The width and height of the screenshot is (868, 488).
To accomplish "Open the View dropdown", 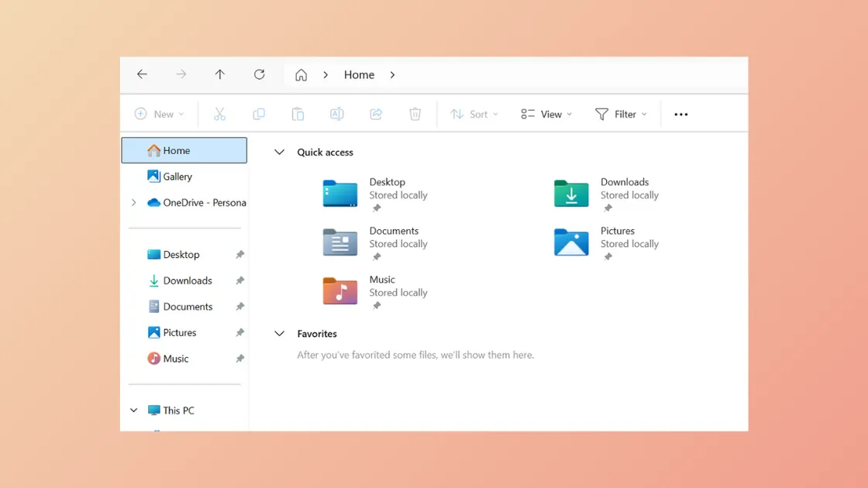I will pyautogui.click(x=546, y=113).
